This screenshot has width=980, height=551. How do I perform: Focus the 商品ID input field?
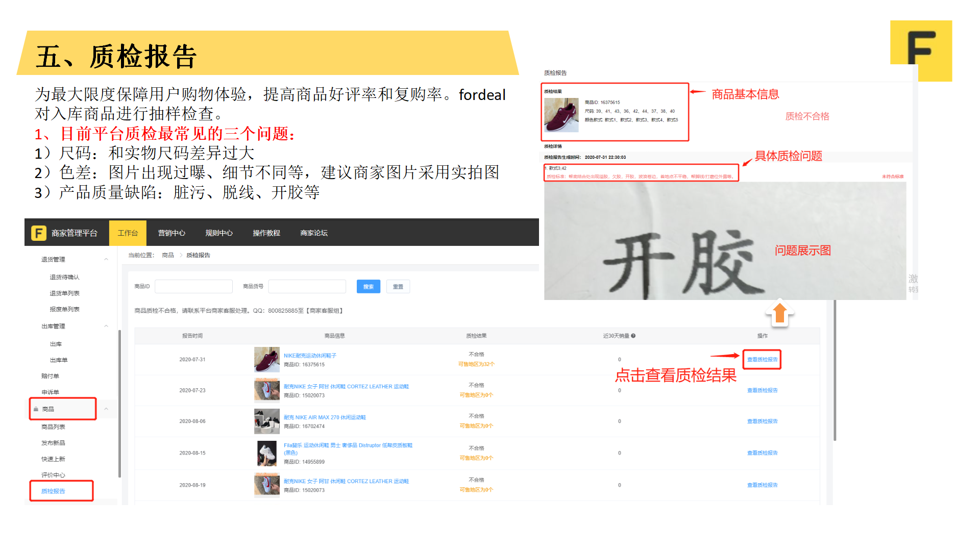(x=193, y=287)
